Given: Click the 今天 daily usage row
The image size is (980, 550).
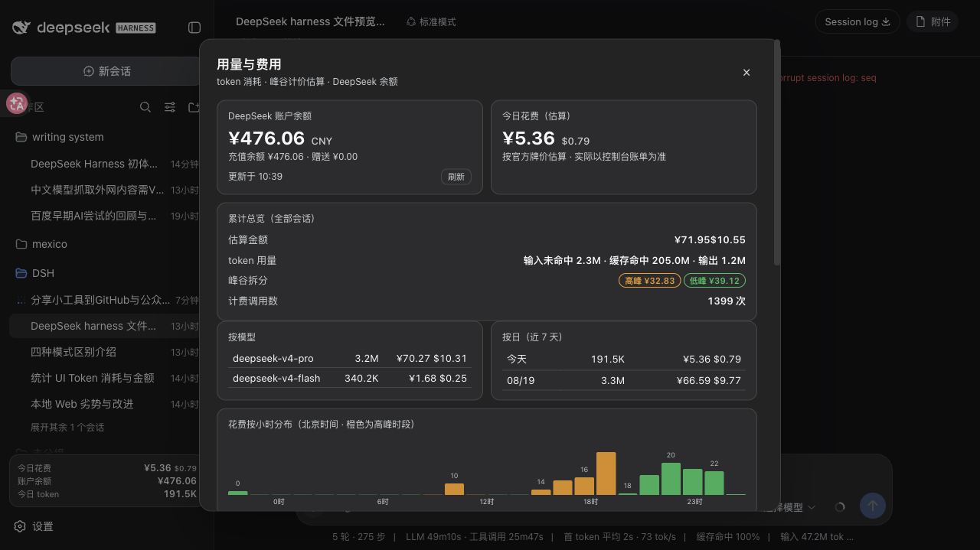Looking at the screenshot, I should tap(624, 359).
